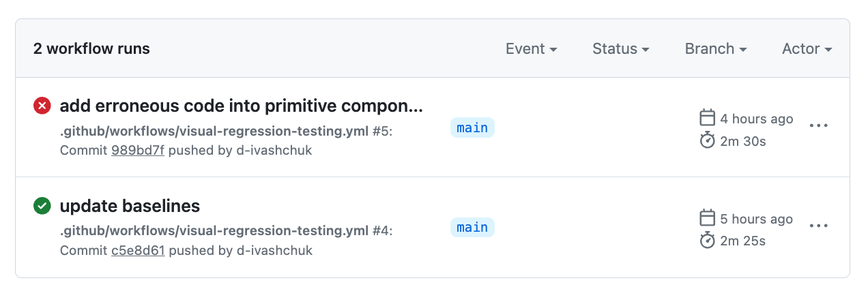The height and width of the screenshot is (304, 868).
Task: Click calendar icon next to 5 hours ago
Action: point(708,219)
